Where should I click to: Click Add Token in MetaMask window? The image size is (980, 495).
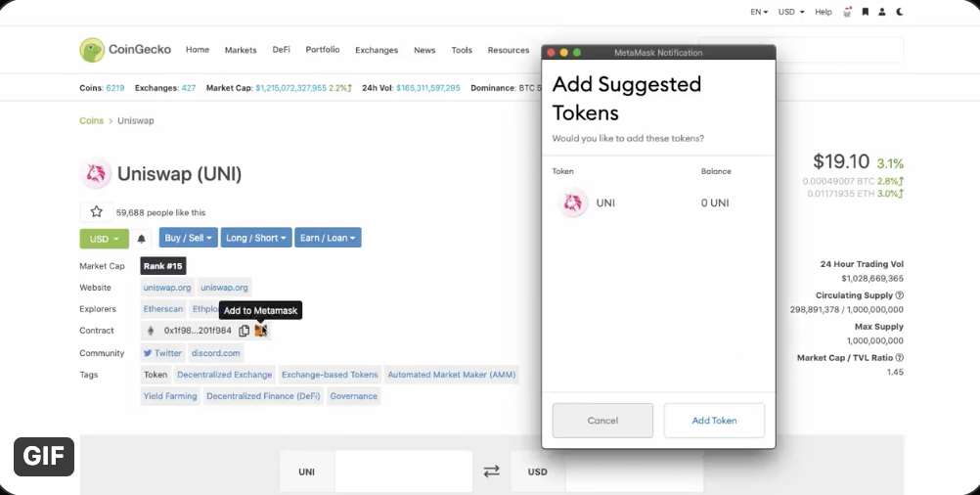(714, 421)
